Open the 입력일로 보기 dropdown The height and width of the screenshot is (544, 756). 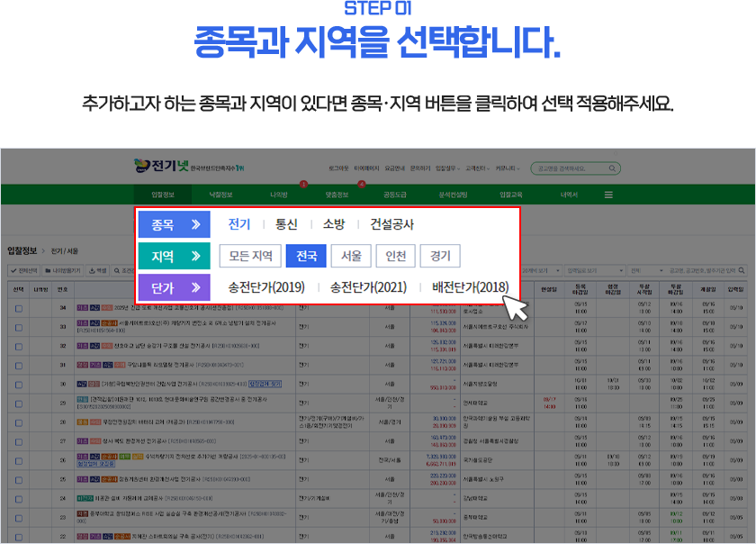tap(596, 271)
